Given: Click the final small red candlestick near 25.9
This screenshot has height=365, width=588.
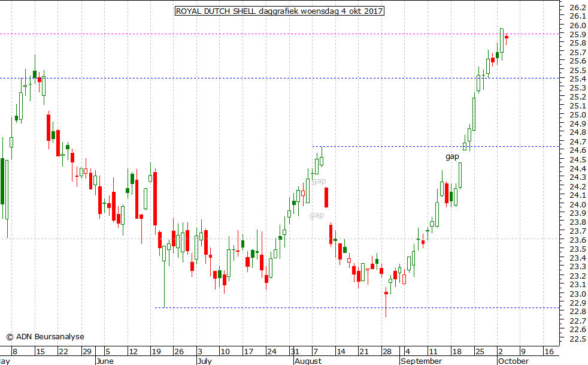Looking at the screenshot, I should (x=506, y=38).
